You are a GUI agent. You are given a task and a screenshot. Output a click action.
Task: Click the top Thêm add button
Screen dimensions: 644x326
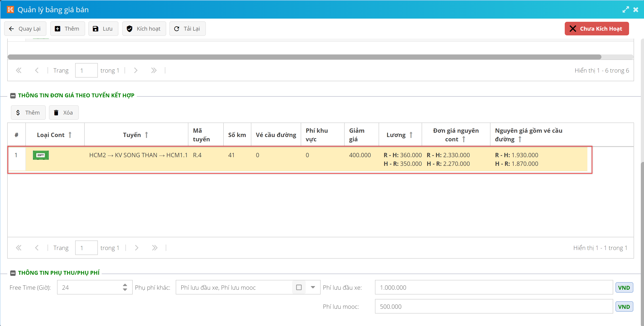click(x=67, y=29)
